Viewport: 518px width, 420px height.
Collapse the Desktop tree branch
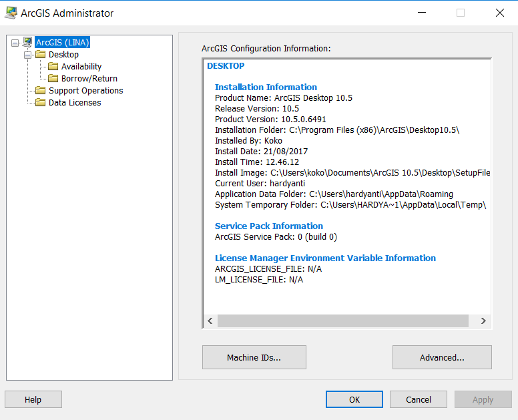(27, 55)
